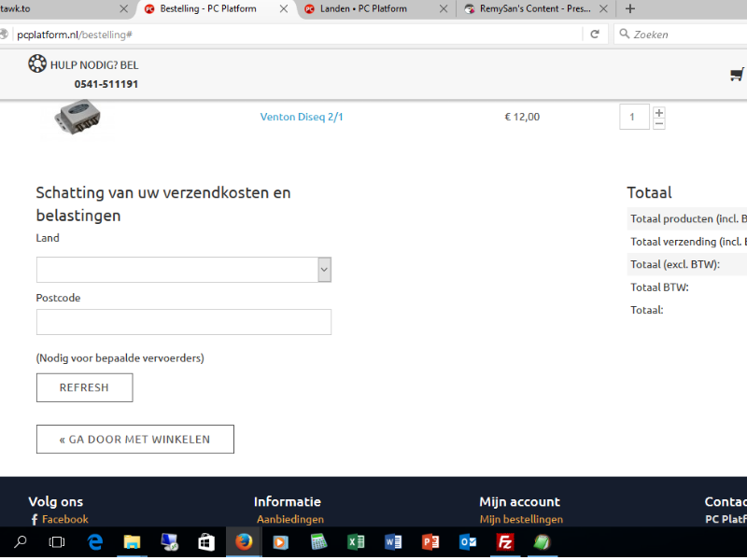
Task: Close the Bestelling - PC Platform tab
Action: tap(284, 8)
